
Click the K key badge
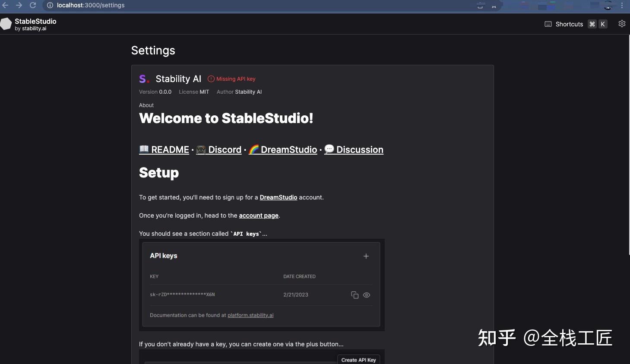[x=603, y=24]
